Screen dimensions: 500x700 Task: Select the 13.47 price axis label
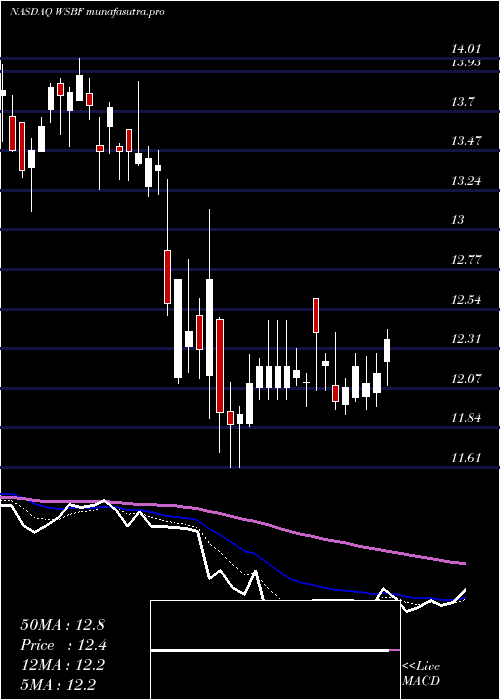tap(466, 142)
